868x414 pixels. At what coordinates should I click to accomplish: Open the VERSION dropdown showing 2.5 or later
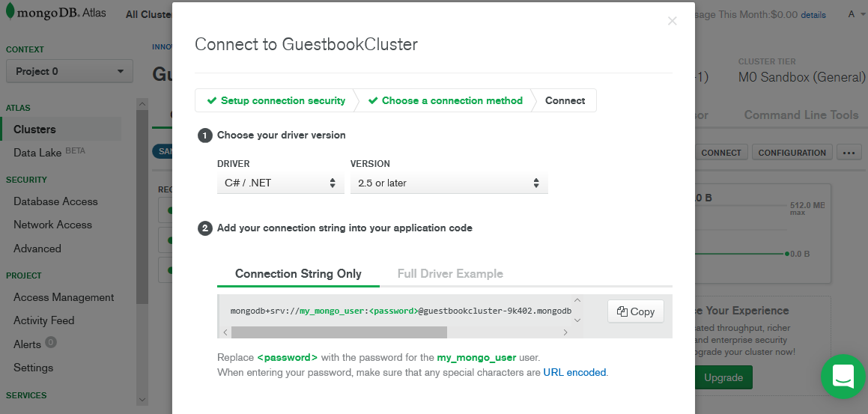(449, 183)
